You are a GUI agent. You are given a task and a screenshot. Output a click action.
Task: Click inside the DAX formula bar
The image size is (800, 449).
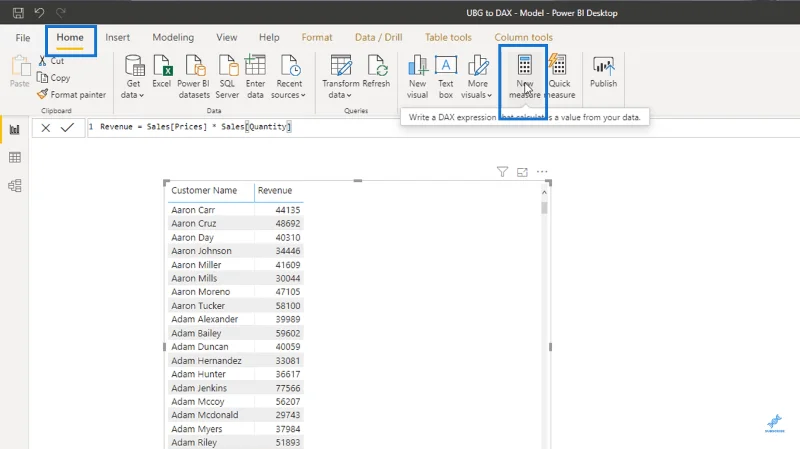pos(443,127)
